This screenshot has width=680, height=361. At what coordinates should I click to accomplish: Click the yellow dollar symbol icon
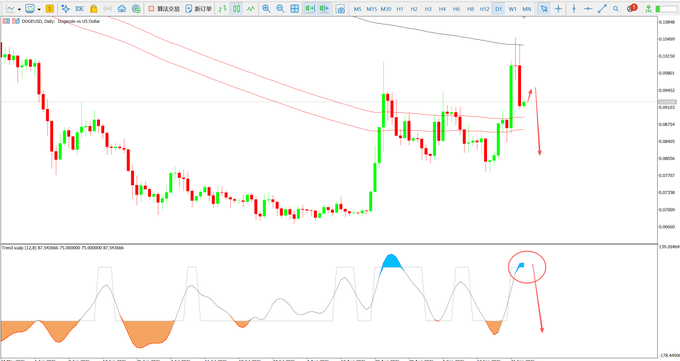pos(49,9)
